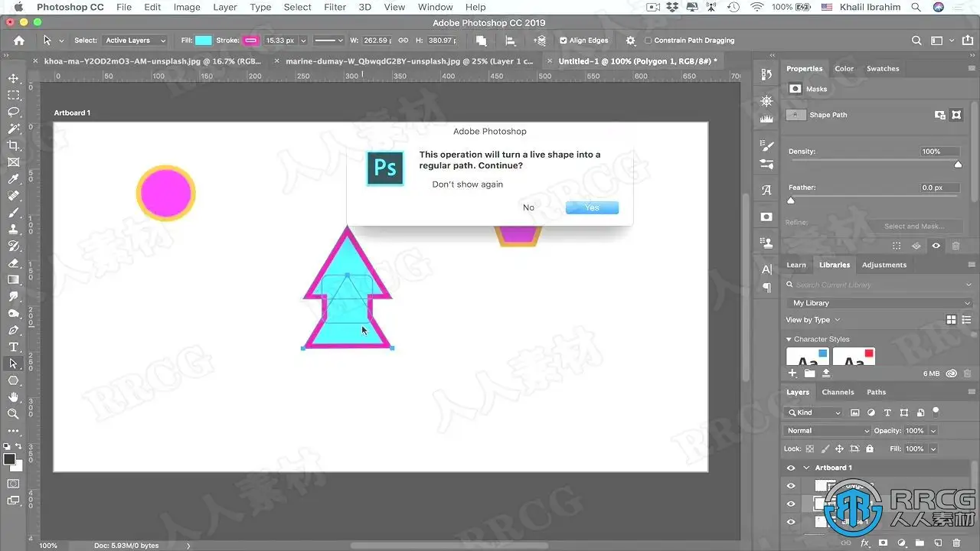Select the Eraser tool
The height and width of the screenshot is (551, 980).
[x=13, y=262]
